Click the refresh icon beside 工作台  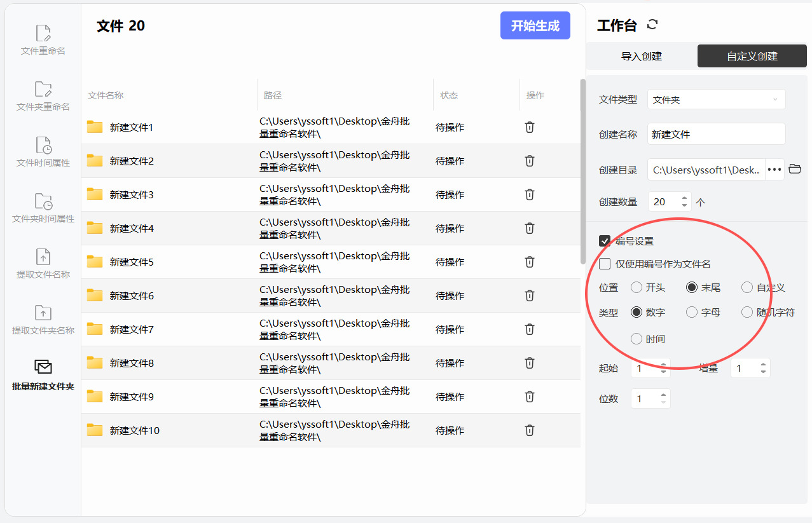[652, 25]
